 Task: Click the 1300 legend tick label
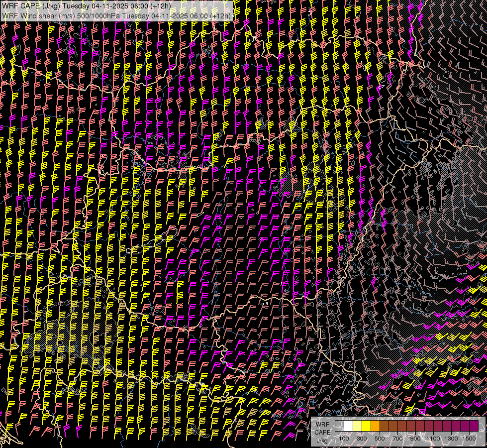451,439
